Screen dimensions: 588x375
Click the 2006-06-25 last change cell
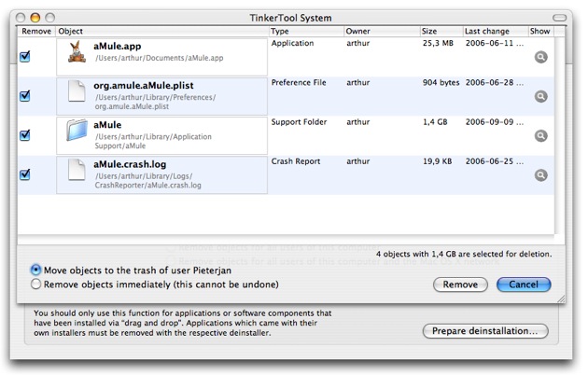point(495,161)
